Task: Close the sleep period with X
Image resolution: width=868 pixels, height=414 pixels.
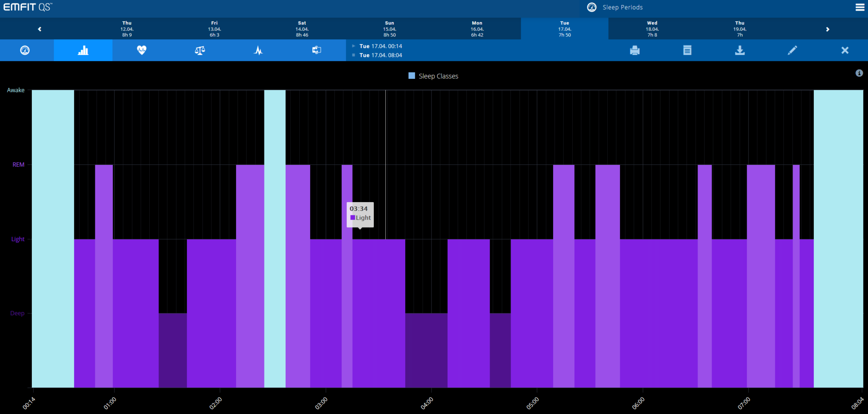Action: pyautogui.click(x=845, y=50)
